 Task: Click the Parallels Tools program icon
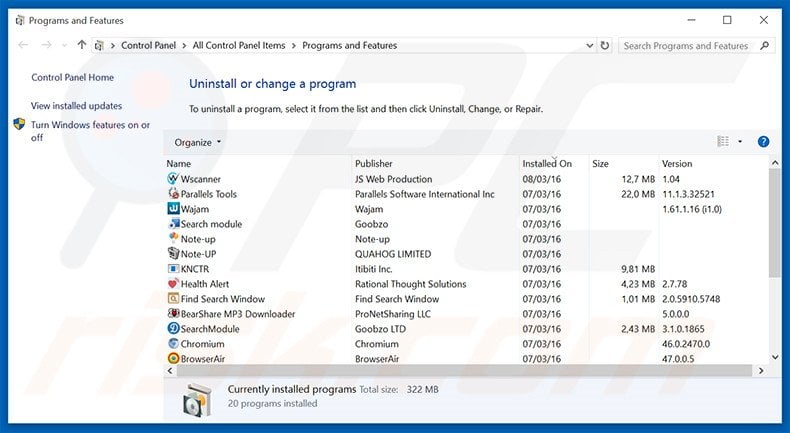coord(173,194)
